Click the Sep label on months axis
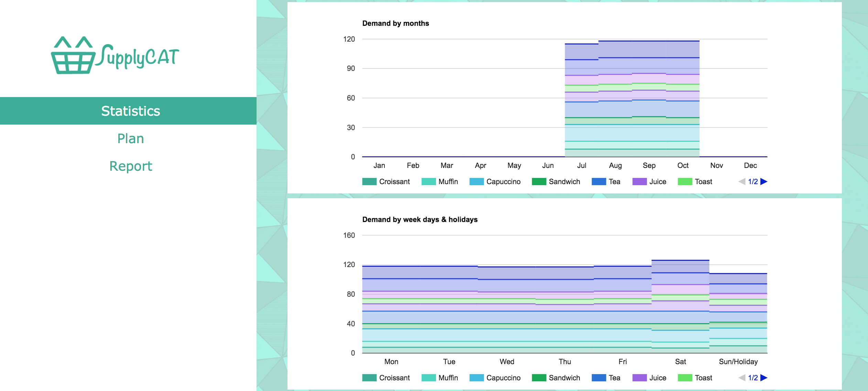Image resolution: width=868 pixels, height=391 pixels. tap(649, 166)
